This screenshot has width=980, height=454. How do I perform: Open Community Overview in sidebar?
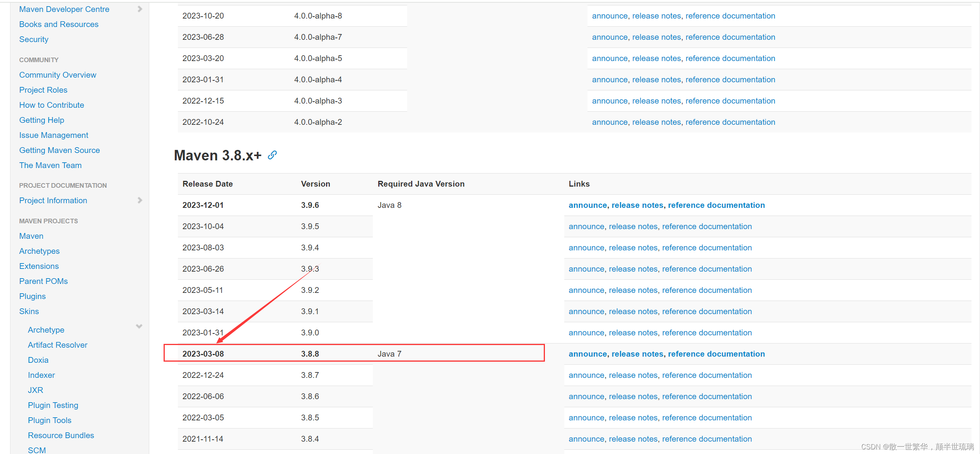tap(58, 75)
